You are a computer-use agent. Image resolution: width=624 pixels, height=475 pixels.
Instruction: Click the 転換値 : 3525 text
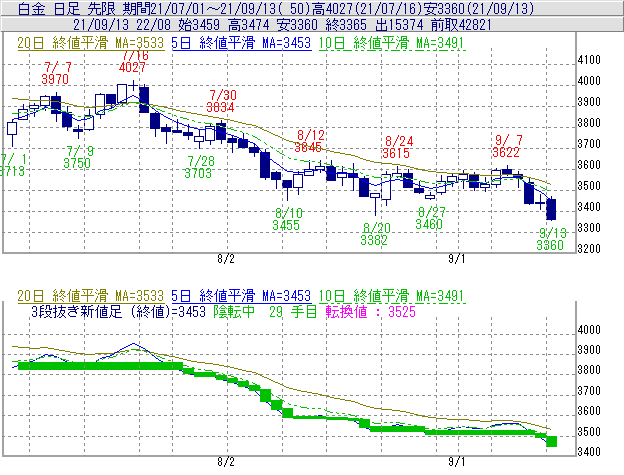click(x=370, y=312)
